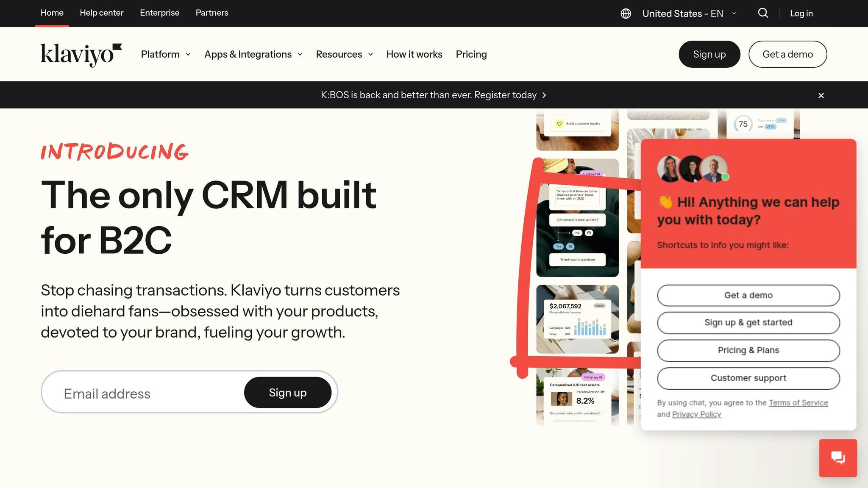The image size is (868, 488).
Task: Choose Get a demo in chat
Action: (x=748, y=295)
